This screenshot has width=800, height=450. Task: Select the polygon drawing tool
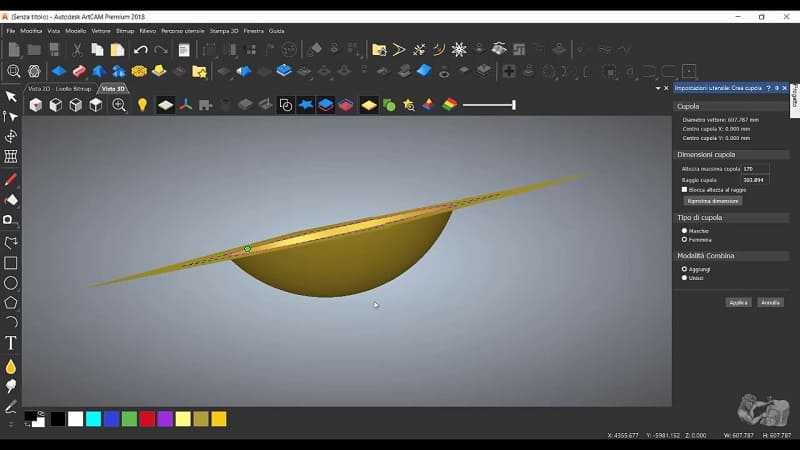[x=11, y=303]
